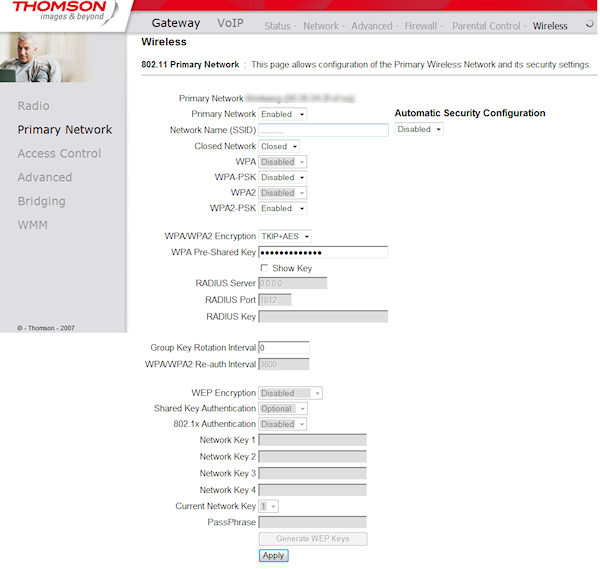600x569 pixels.
Task: Open the Network menu
Action: [321, 26]
